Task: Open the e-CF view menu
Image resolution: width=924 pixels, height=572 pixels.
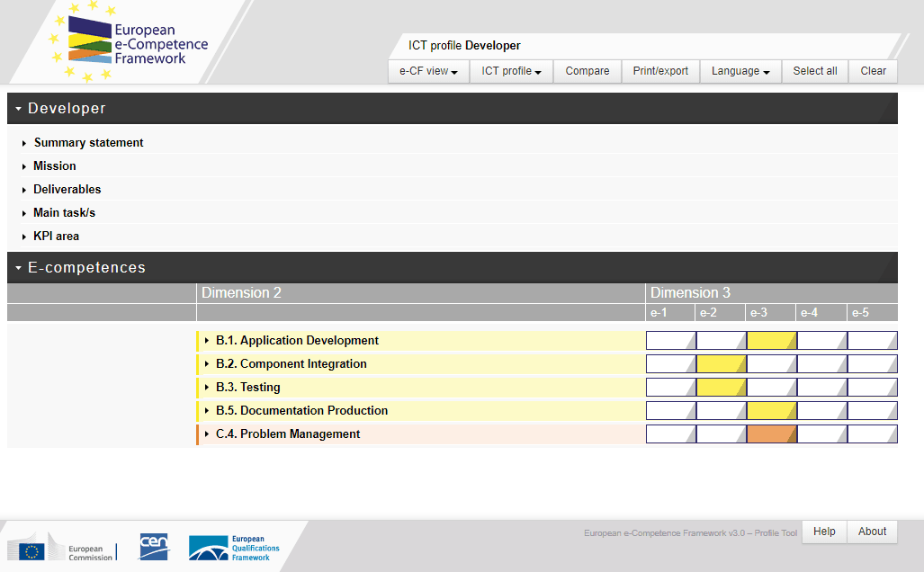Action: (x=428, y=71)
